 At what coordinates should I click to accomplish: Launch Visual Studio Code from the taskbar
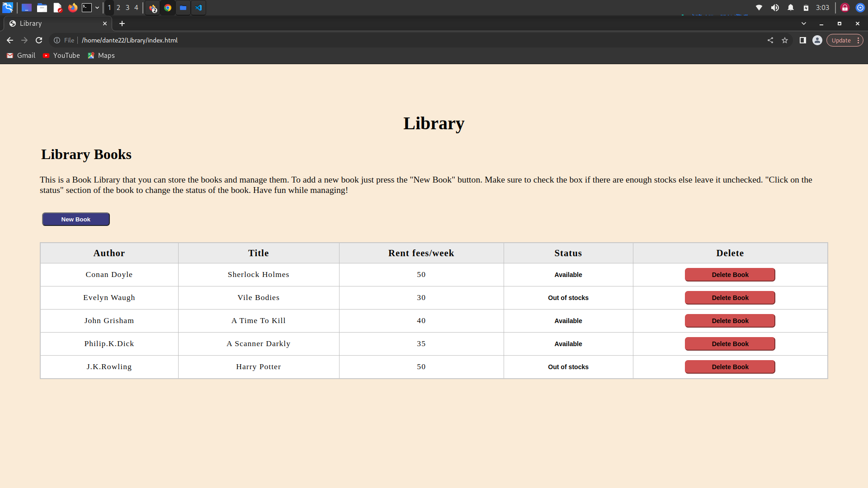pos(198,8)
